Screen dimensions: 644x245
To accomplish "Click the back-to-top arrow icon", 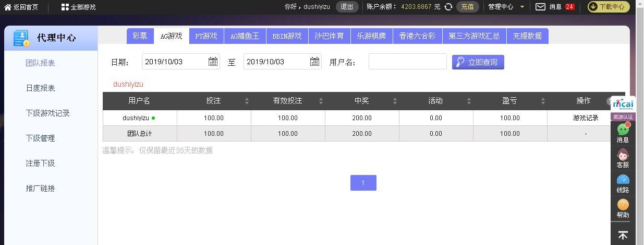I will point(623,235).
